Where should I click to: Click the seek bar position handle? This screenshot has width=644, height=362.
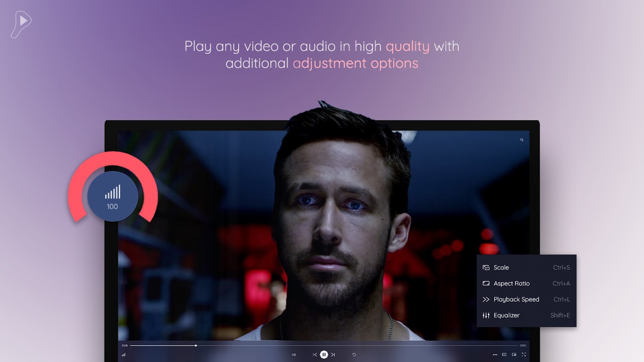coord(196,346)
